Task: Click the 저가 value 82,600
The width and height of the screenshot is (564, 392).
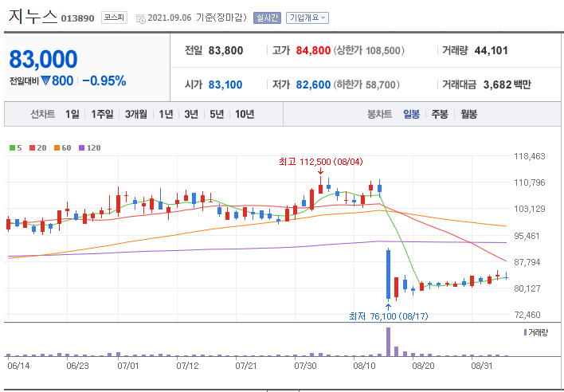Action: (x=313, y=84)
